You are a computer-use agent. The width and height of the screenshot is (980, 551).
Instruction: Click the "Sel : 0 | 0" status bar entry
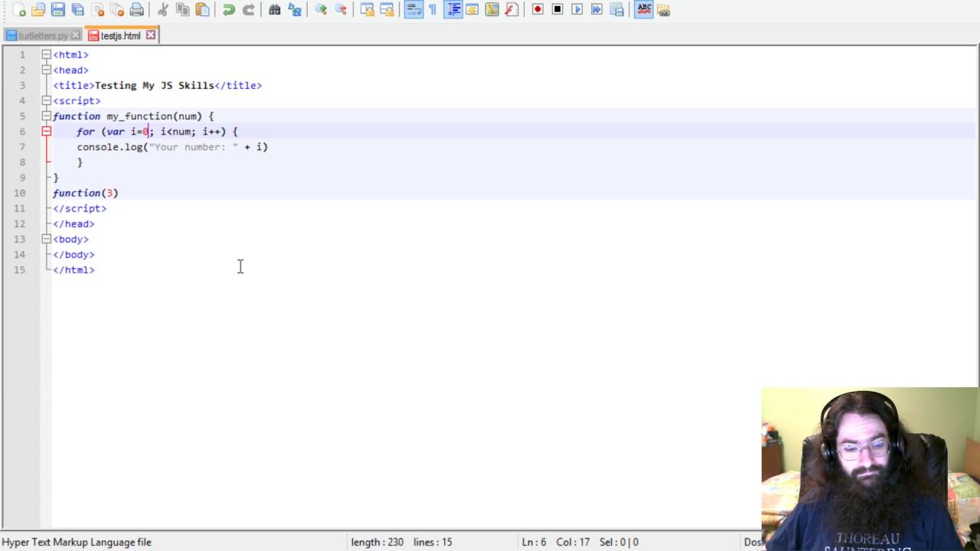click(x=619, y=542)
